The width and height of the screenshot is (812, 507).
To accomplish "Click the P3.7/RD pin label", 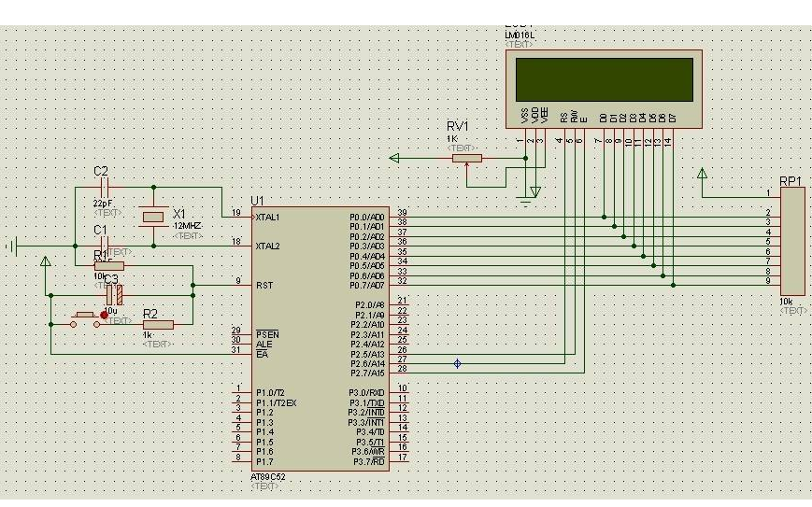I will click(369, 462).
